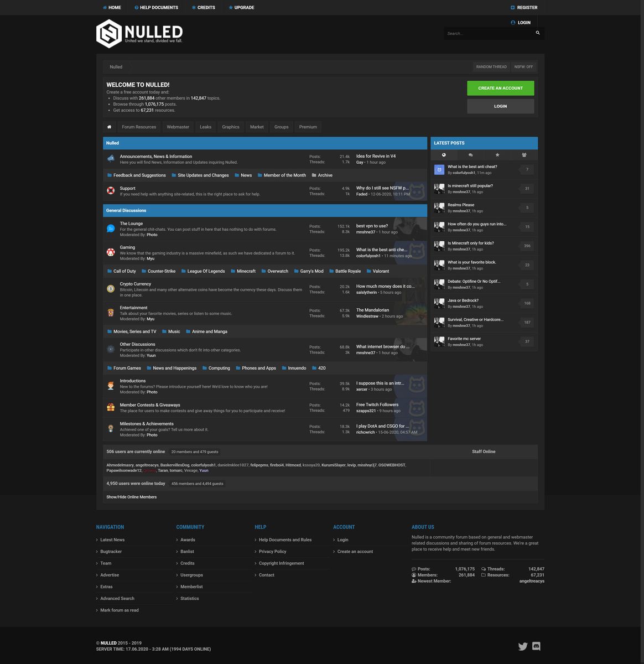Click the search magnifier icon

pos(537,33)
